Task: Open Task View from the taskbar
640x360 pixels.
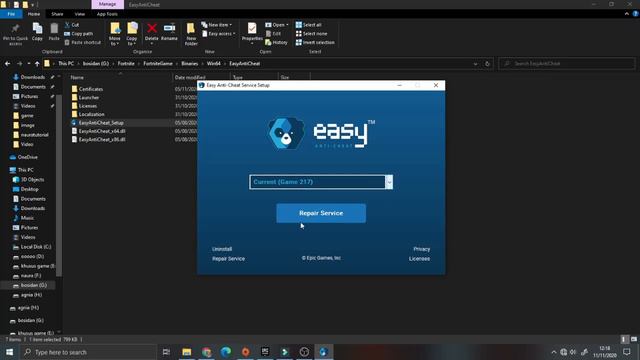Action: (x=166, y=352)
